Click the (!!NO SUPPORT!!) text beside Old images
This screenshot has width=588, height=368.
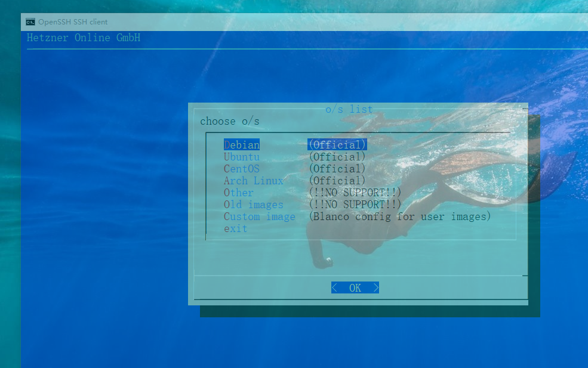pyautogui.click(x=355, y=205)
